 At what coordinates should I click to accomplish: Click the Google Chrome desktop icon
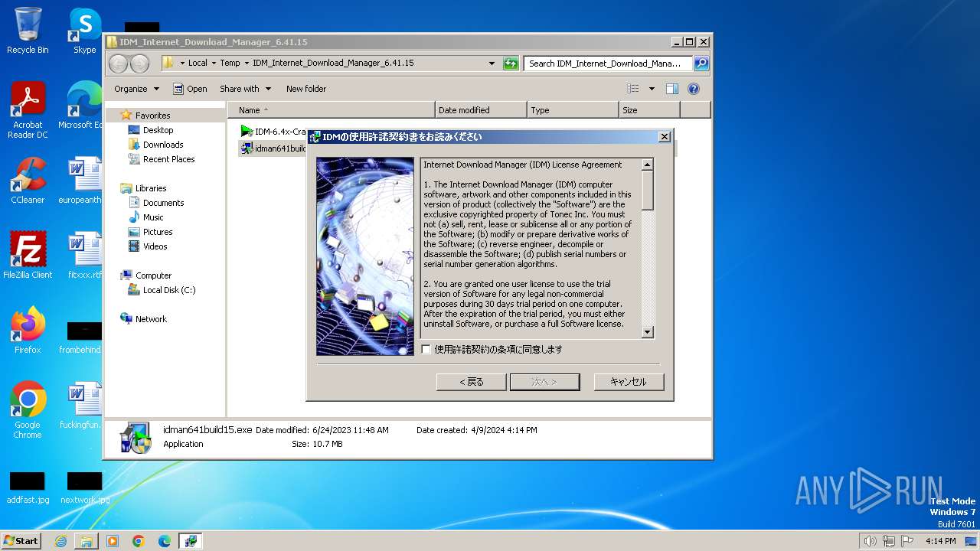(x=28, y=410)
